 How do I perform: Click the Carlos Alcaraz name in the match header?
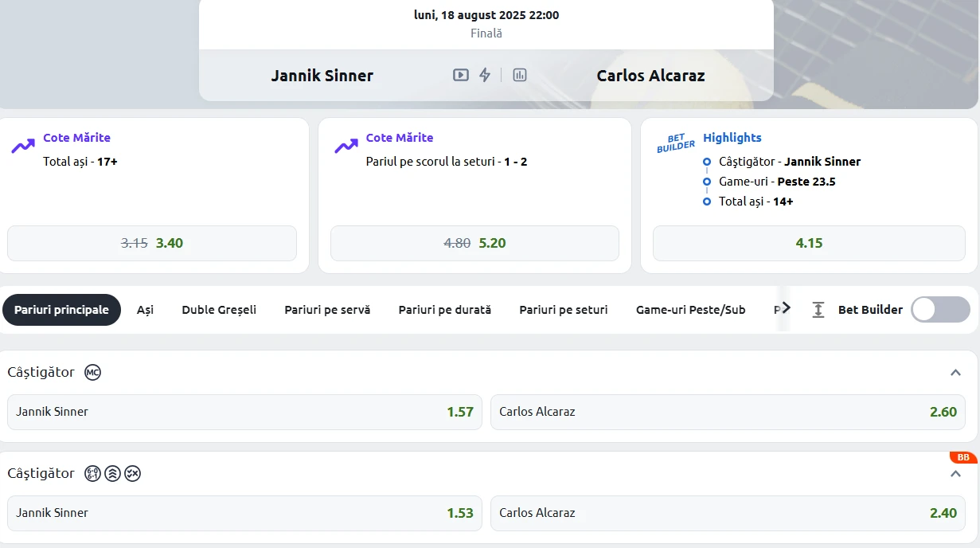[650, 76]
